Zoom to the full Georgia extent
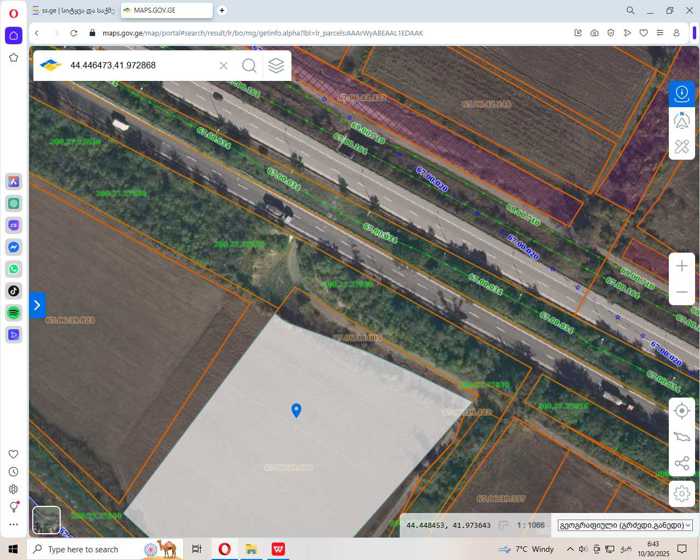 click(x=682, y=437)
